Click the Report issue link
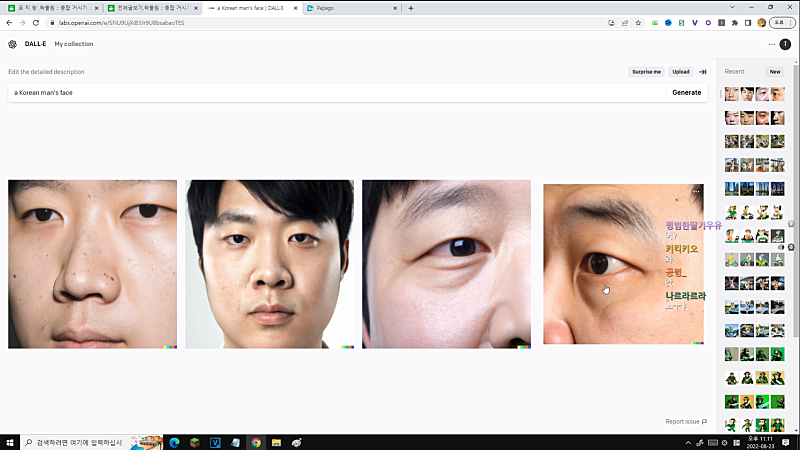The height and width of the screenshot is (450, 800). pyautogui.click(x=686, y=421)
